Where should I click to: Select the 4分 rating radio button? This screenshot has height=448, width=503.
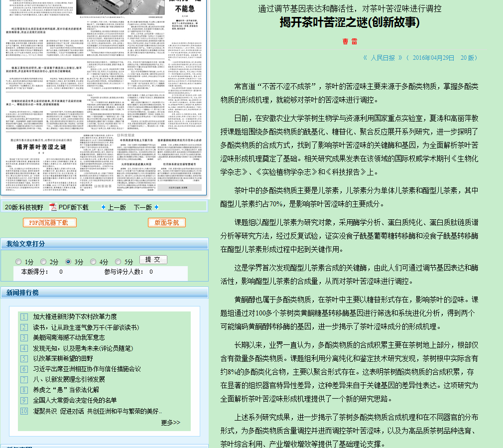click(x=93, y=262)
